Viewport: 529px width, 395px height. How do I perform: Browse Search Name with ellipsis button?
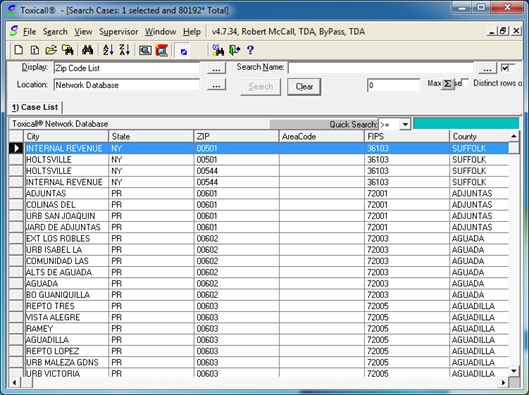(x=488, y=68)
